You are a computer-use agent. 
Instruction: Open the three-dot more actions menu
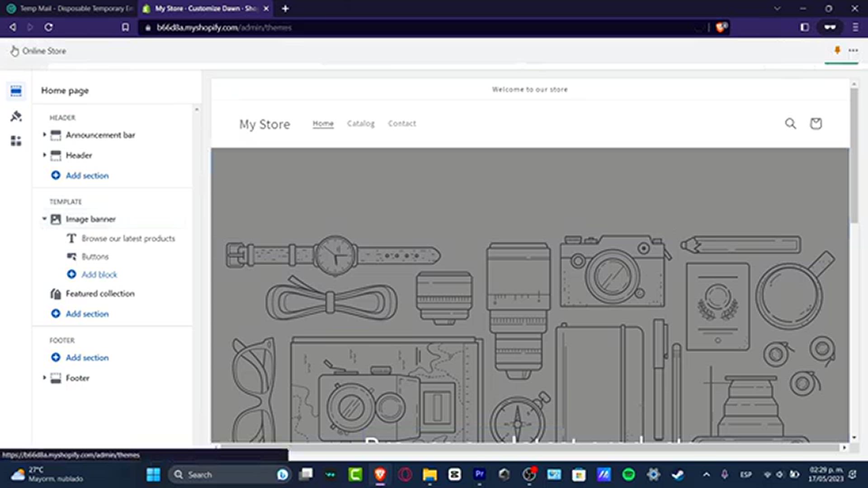(x=853, y=50)
